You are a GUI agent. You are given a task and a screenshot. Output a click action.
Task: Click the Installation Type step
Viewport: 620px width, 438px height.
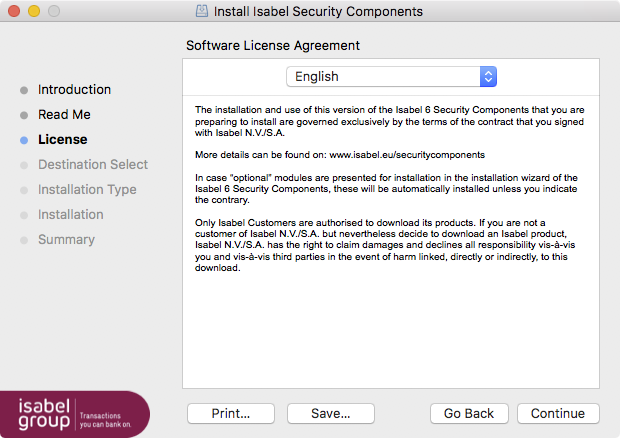[87, 190]
